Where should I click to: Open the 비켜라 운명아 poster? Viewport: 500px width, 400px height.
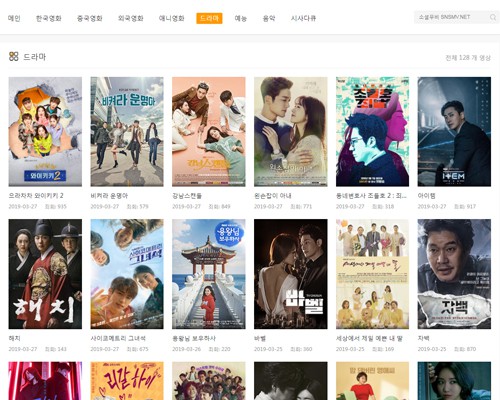(x=127, y=132)
